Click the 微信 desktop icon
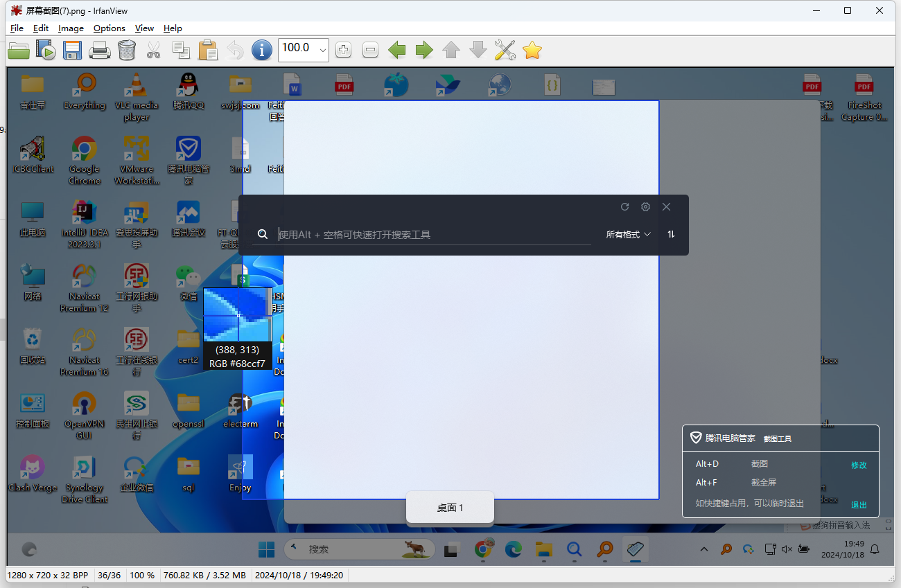This screenshot has width=901, height=588. [188, 282]
